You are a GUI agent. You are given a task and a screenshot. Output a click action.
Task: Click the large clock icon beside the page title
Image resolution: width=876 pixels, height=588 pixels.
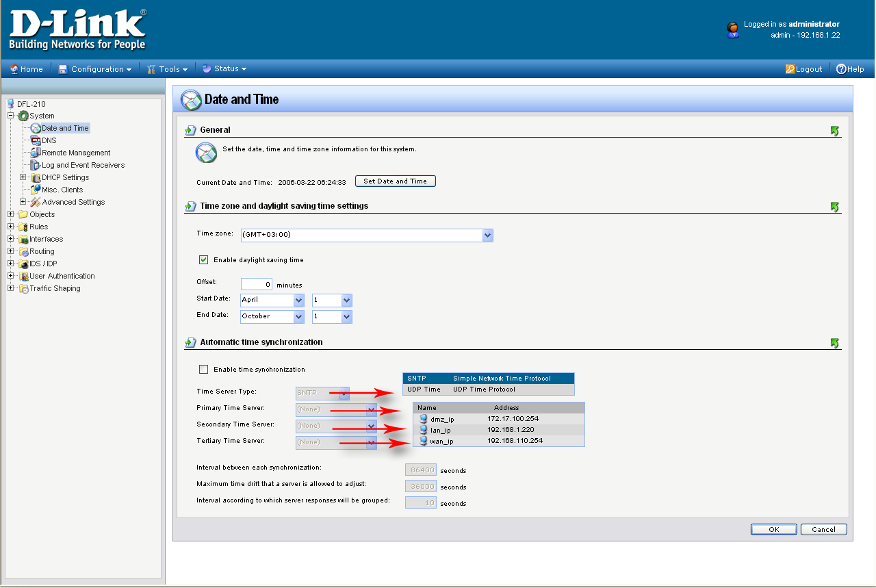[x=191, y=100]
